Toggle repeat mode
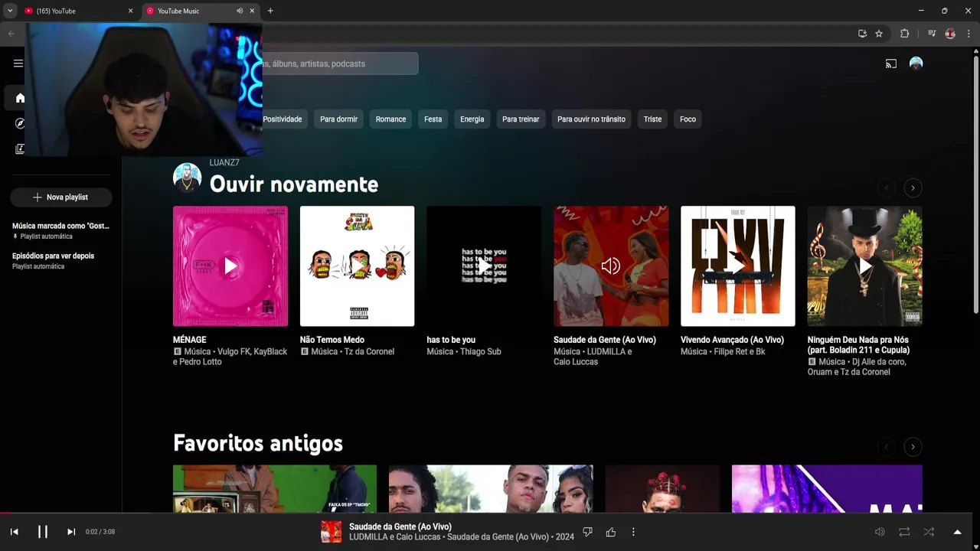 tap(904, 532)
